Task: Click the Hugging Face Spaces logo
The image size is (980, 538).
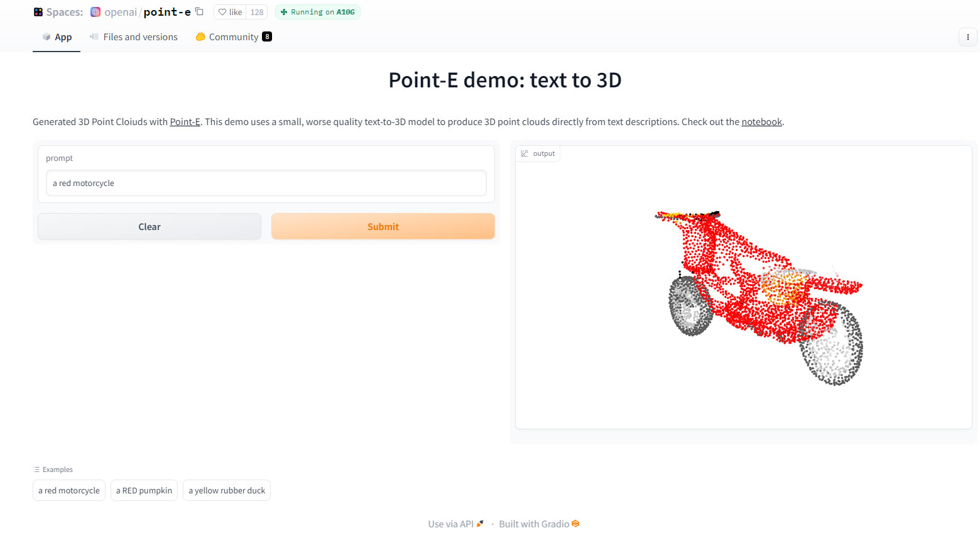Action: point(38,11)
